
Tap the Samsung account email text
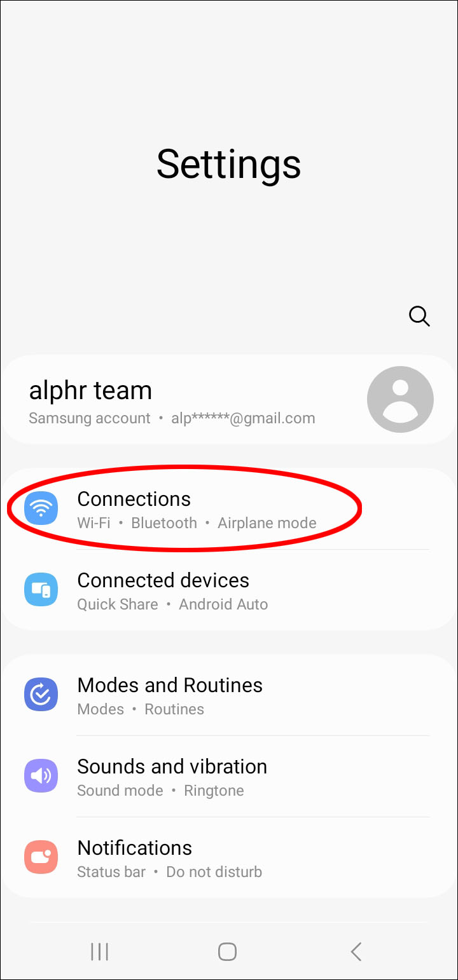pos(243,418)
